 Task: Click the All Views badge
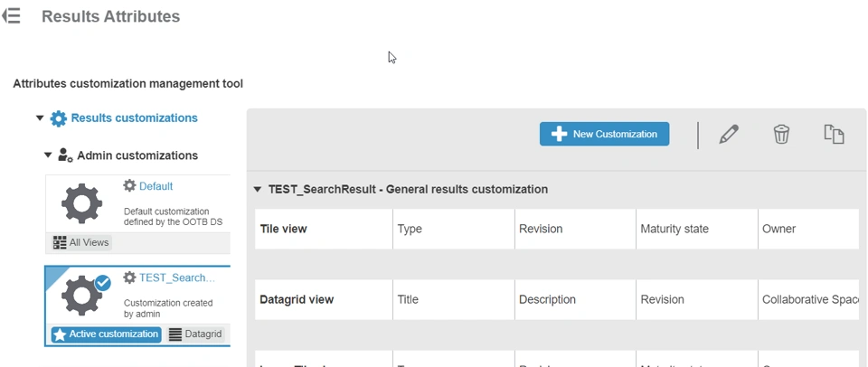pos(82,242)
